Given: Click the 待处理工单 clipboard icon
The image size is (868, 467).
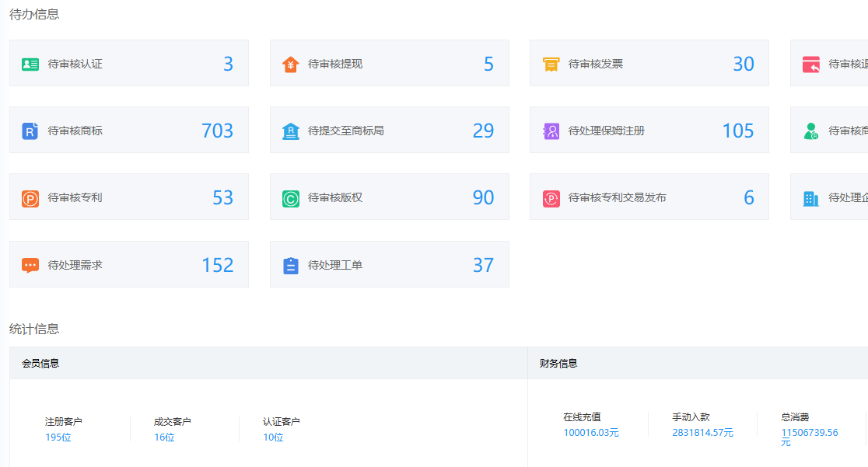Looking at the screenshot, I should point(290,266).
